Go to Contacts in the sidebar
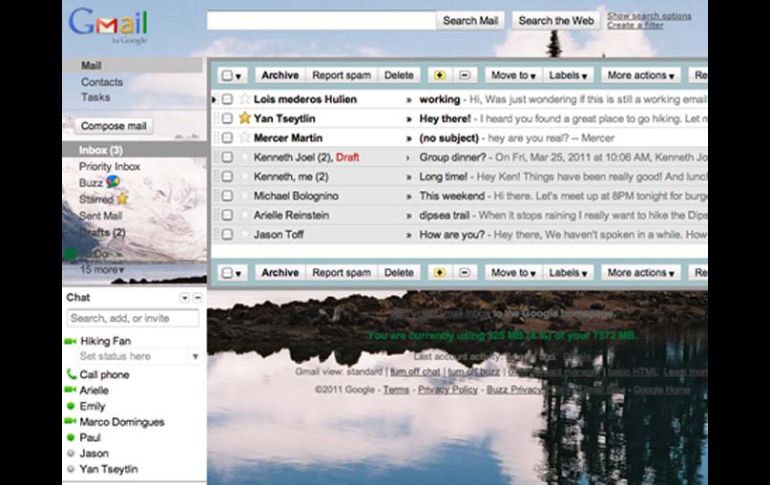 [x=101, y=82]
